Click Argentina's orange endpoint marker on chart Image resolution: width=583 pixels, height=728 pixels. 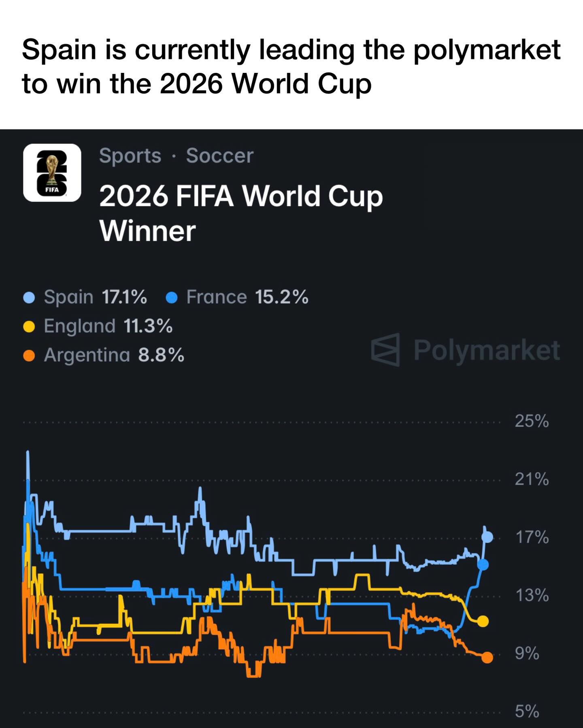click(487, 658)
